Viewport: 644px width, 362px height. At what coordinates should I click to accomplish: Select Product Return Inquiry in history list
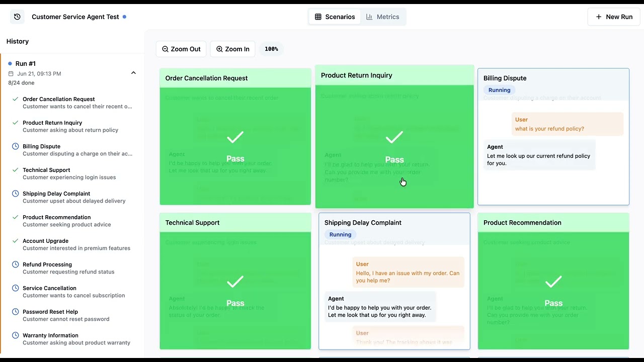coord(72,126)
